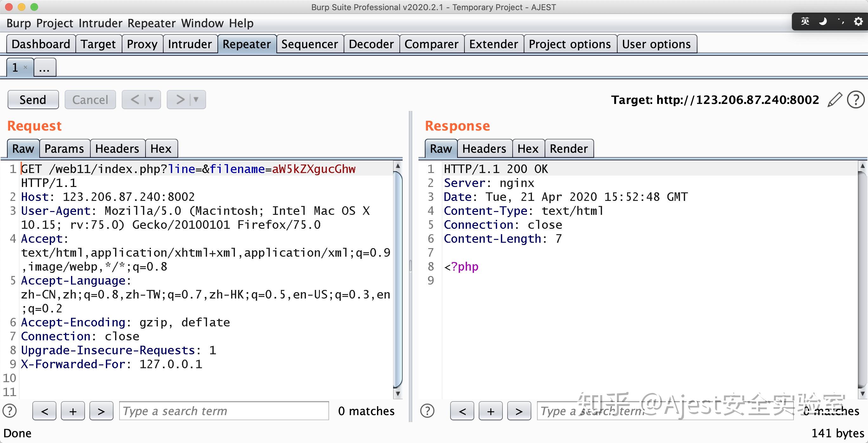The image size is (868, 443).
Task: Toggle the moon icon in input toolbar
Action: 823,22
